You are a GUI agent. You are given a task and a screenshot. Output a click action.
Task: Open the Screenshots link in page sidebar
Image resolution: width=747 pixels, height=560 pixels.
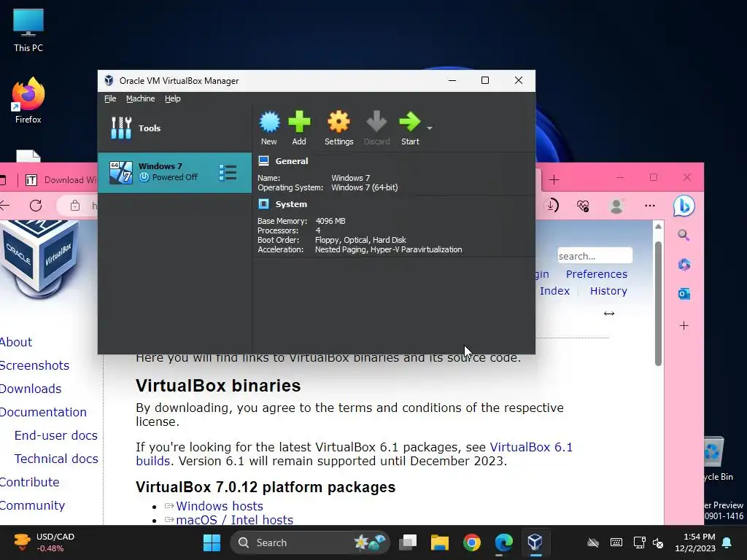[x=34, y=366]
